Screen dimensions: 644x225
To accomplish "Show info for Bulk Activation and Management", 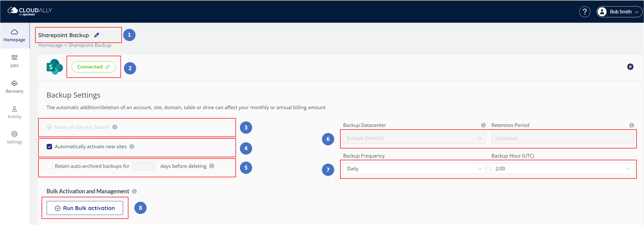I will 134,191.
